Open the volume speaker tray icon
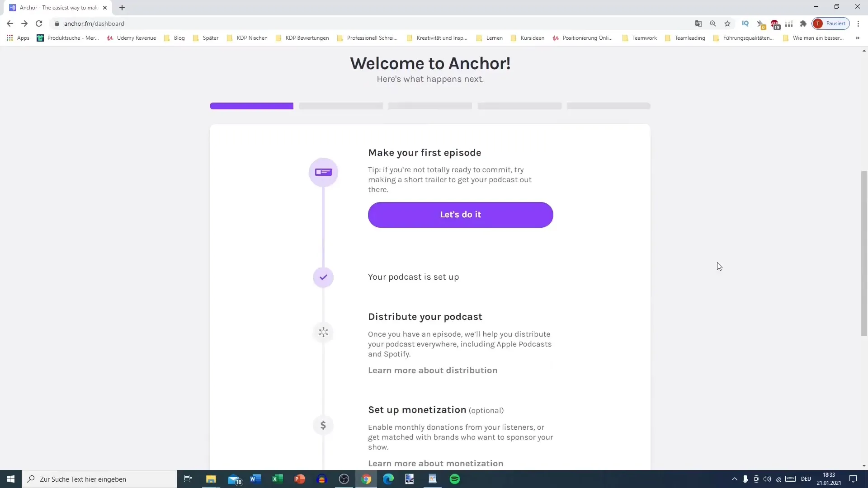 [767, 479]
